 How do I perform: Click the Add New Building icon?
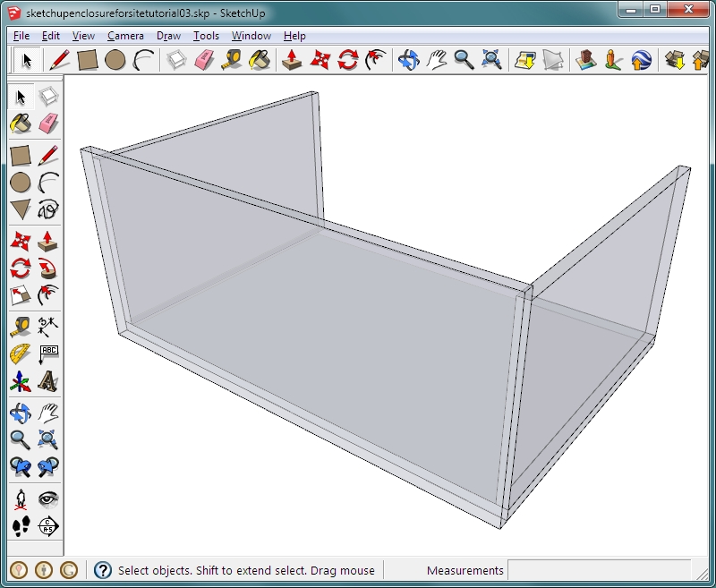click(x=586, y=60)
